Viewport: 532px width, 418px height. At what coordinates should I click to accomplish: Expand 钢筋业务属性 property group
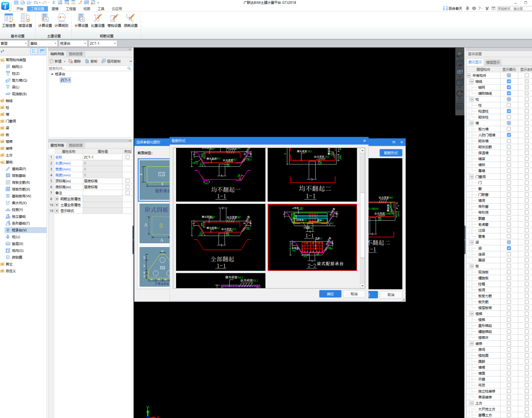point(57,199)
